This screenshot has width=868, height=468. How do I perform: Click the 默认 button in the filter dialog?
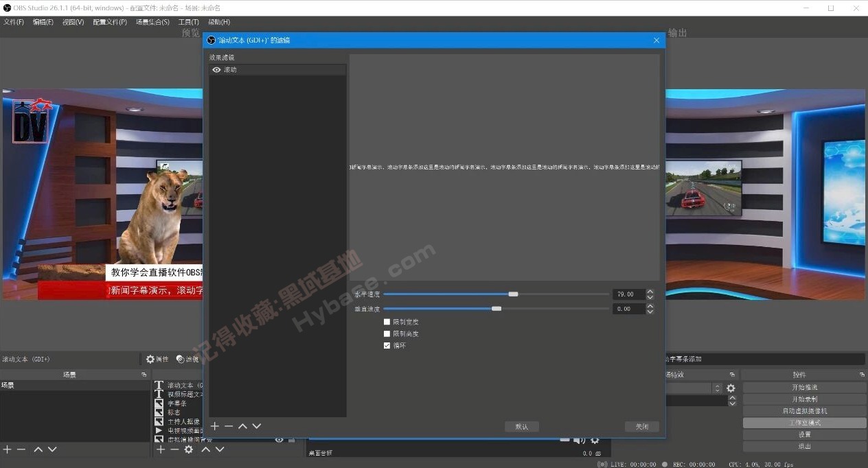[521, 426]
